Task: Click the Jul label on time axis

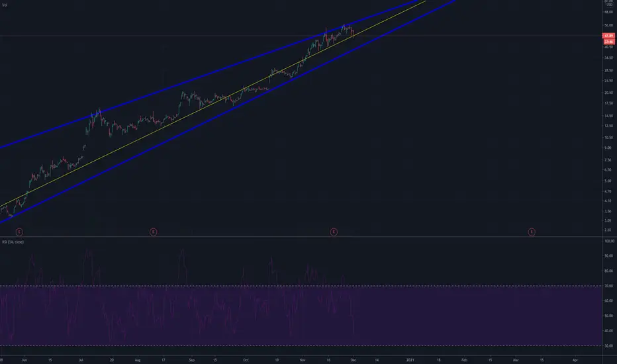Action: (81, 359)
